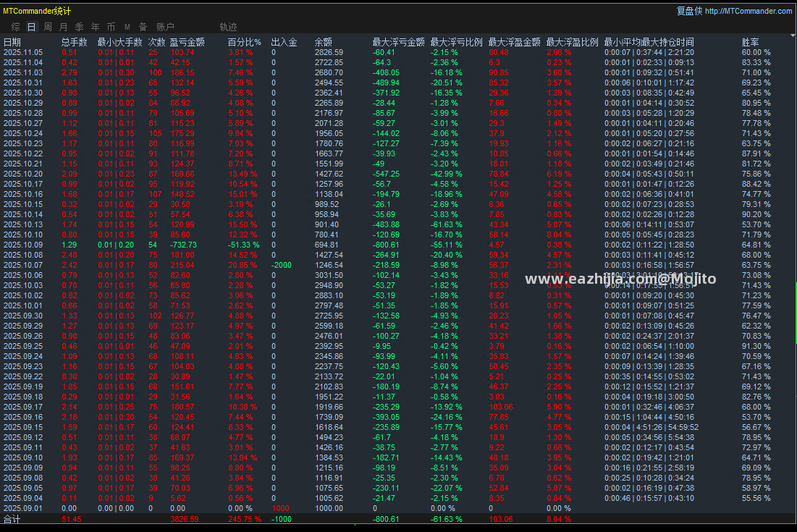Screen dimensions: 797x532
Task: Click the -732.73 loss value
Action: coord(183,245)
